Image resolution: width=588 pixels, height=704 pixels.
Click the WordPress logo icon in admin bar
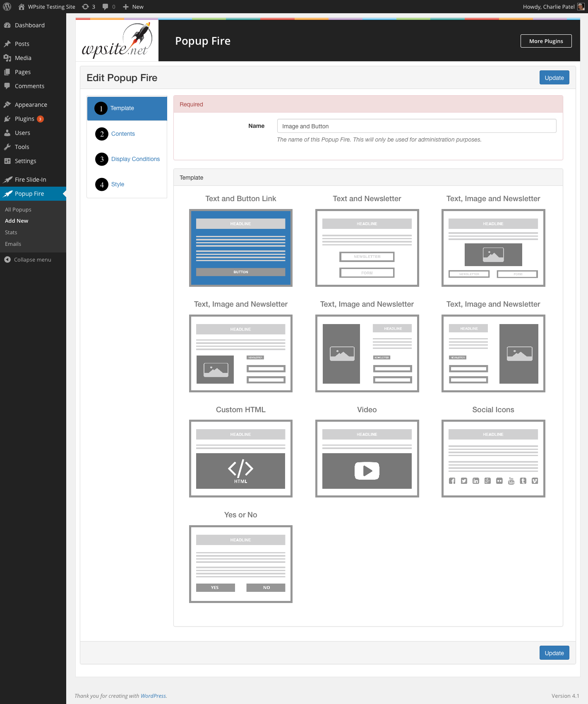tap(7, 7)
